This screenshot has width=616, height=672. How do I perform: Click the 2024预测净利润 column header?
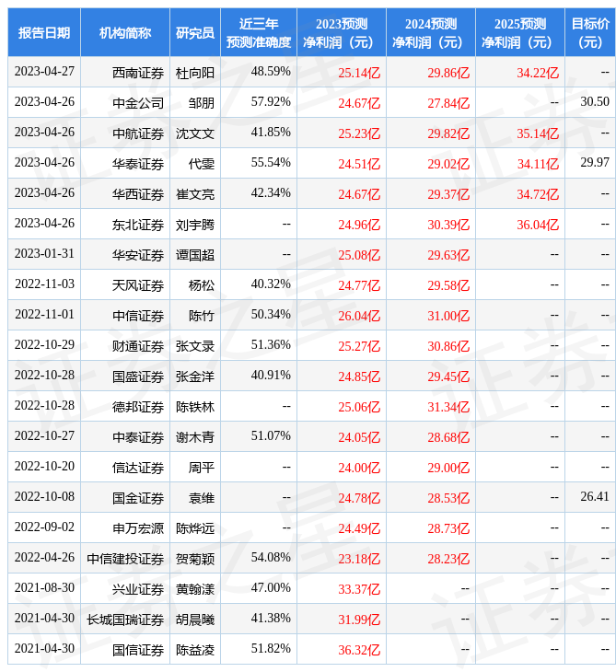pos(431,32)
